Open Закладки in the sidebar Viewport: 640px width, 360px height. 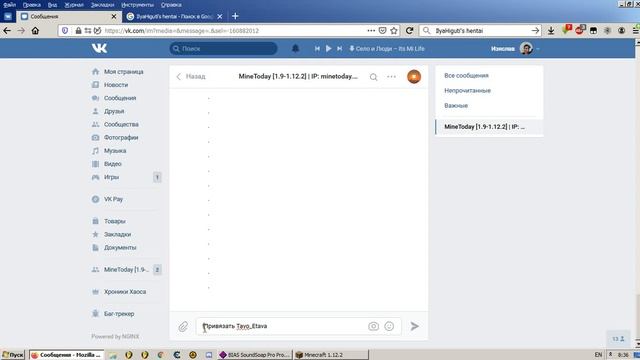(x=117, y=234)
